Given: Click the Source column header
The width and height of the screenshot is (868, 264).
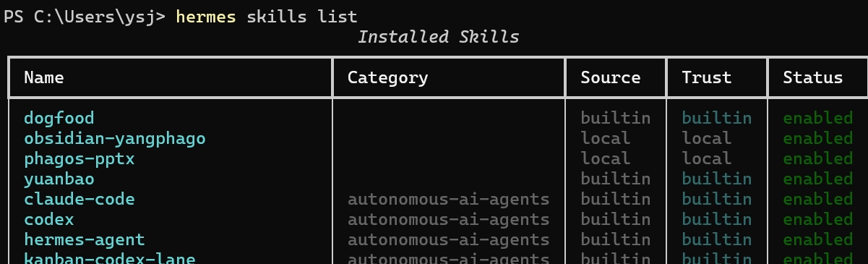Looking at the screenshot, I should (x=611, y=77).
